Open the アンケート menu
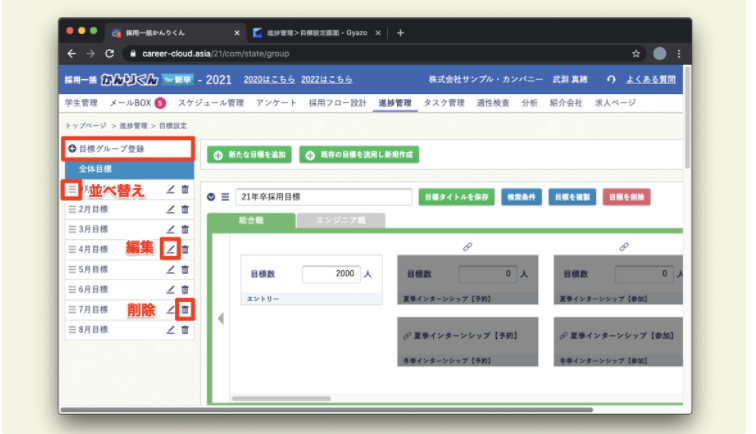This screenshot has height=434, width=756. [276, 103]
